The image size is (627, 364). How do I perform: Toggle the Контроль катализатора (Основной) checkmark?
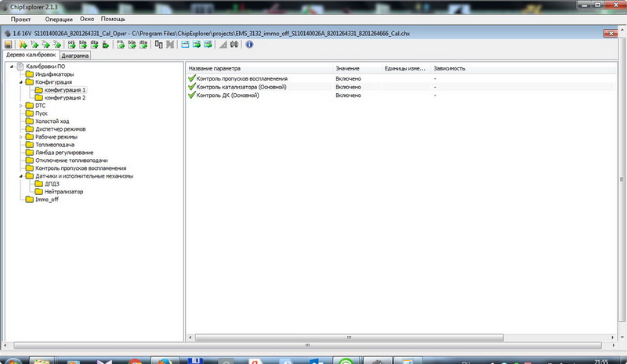(192, 87)
